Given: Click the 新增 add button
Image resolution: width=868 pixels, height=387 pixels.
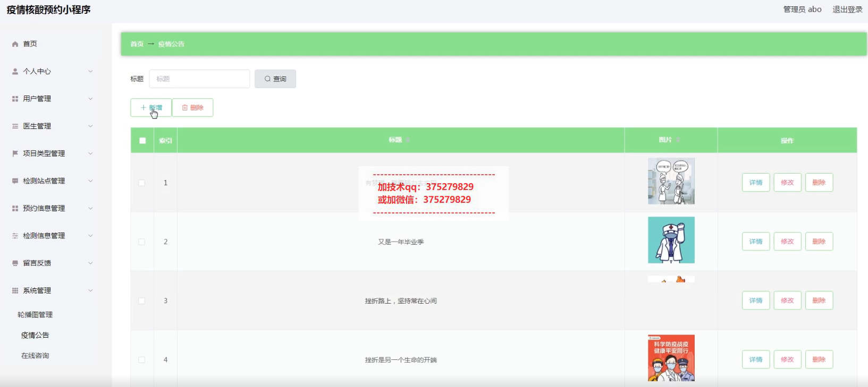Looking at the screenshot, I should click(151, 108).
